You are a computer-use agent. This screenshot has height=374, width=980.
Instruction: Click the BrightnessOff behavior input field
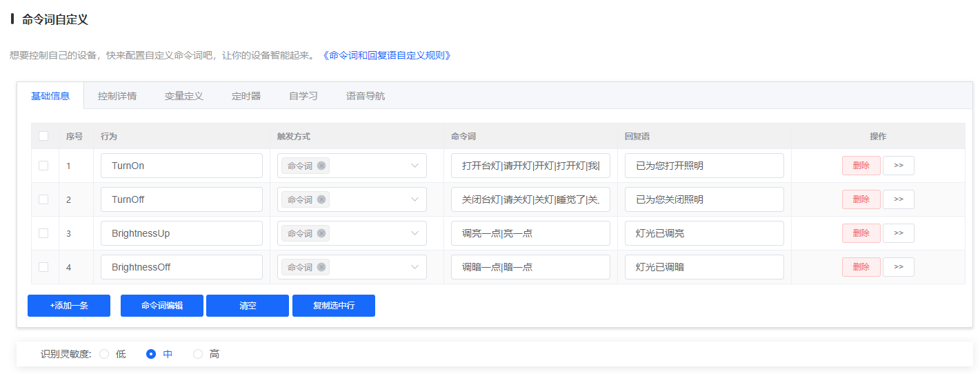pos(181,267)
